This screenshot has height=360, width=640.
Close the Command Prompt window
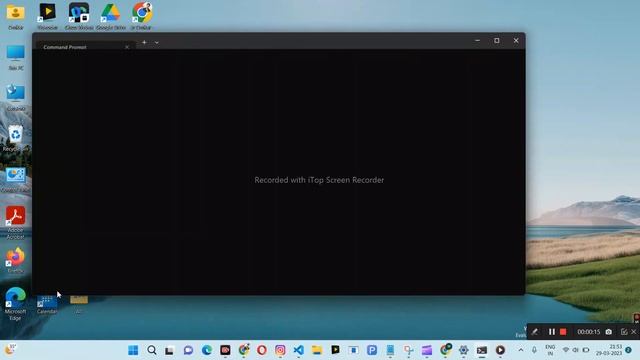[516, 40]
